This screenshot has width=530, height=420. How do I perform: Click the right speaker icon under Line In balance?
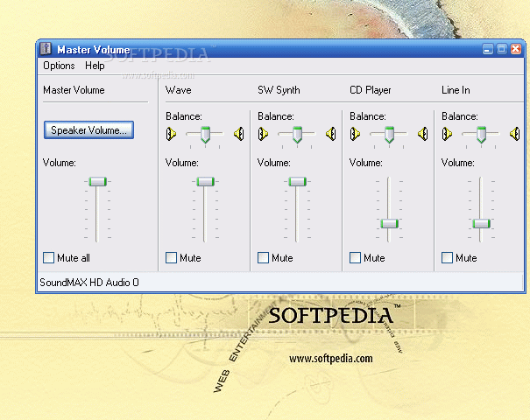tap(515, 134)
